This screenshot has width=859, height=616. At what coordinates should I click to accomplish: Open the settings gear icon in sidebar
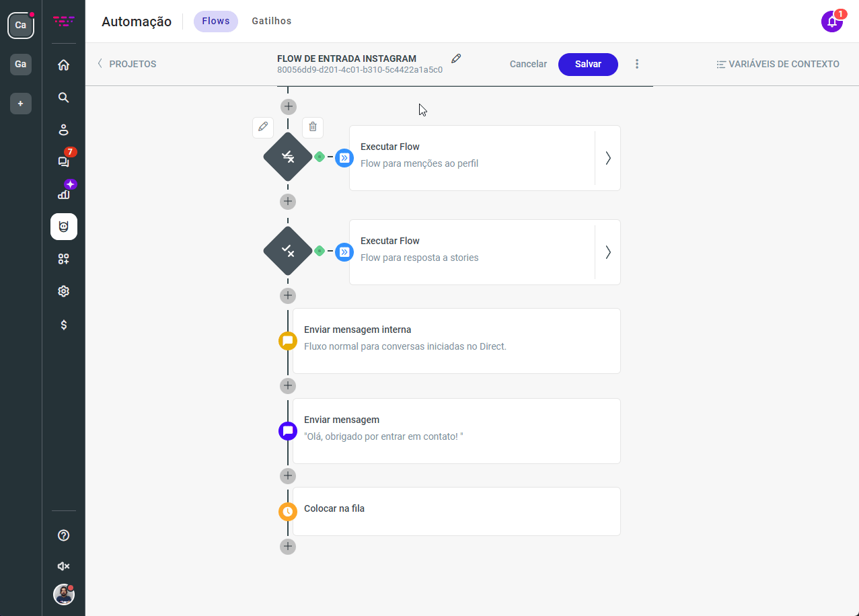click(64, 291)
